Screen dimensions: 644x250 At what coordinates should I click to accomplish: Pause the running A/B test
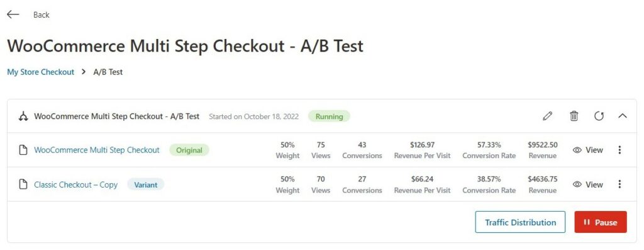point(601,222)
